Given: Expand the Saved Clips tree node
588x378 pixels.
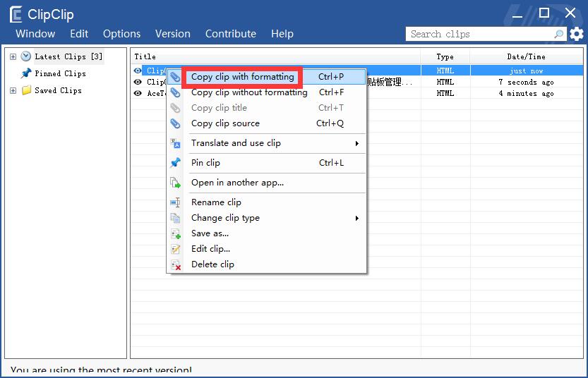Looking at the screenshot, I should coord(13,90).
